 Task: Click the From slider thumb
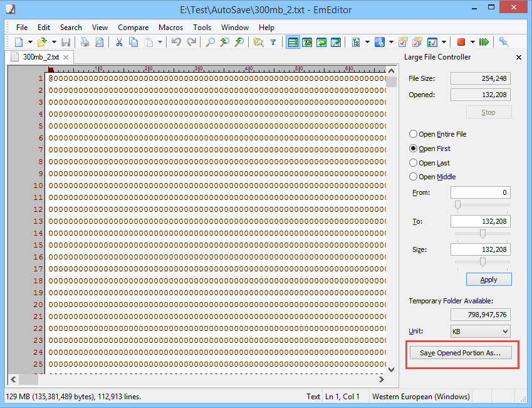click(x=457, y=205)
